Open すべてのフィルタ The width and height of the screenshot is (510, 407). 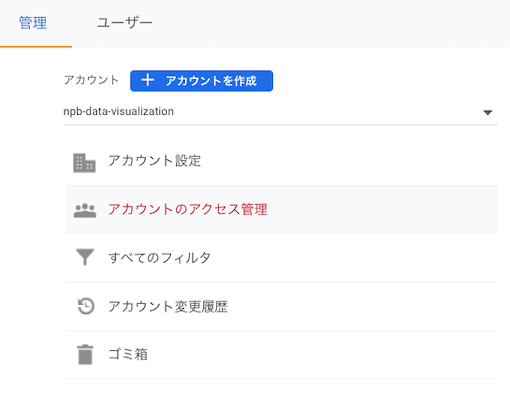click(x=160, y=258)
